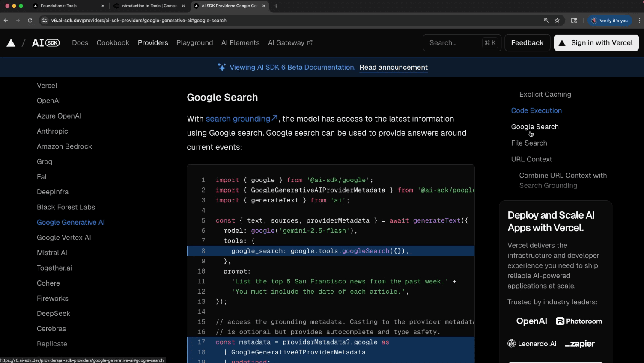Click the Verify it's you profile chip
644x363 pixels.
(x=610, y=20)
